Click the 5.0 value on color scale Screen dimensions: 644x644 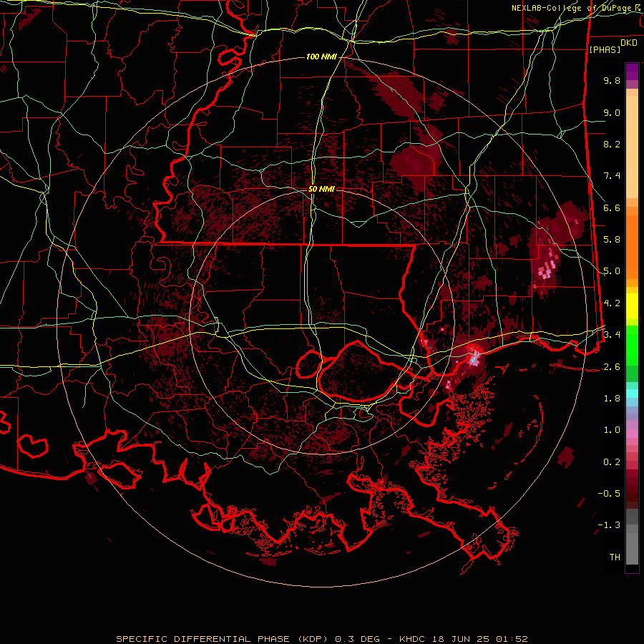612,271
